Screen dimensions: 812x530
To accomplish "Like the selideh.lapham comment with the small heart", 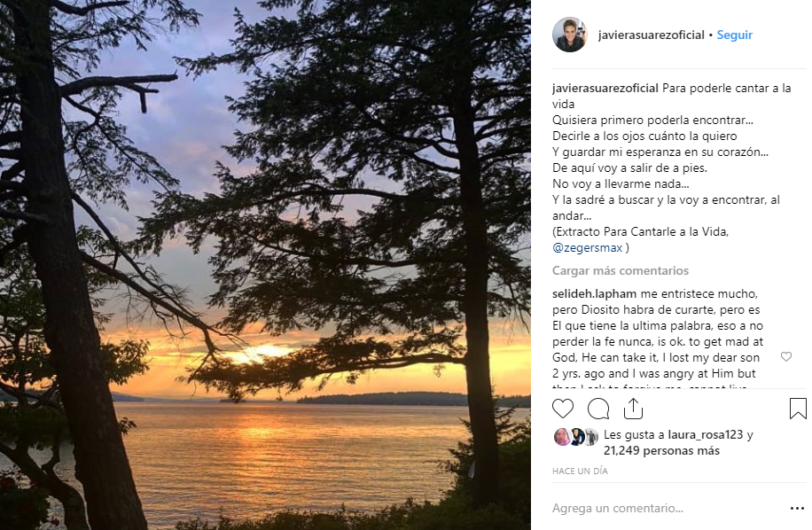I will 785,356.
